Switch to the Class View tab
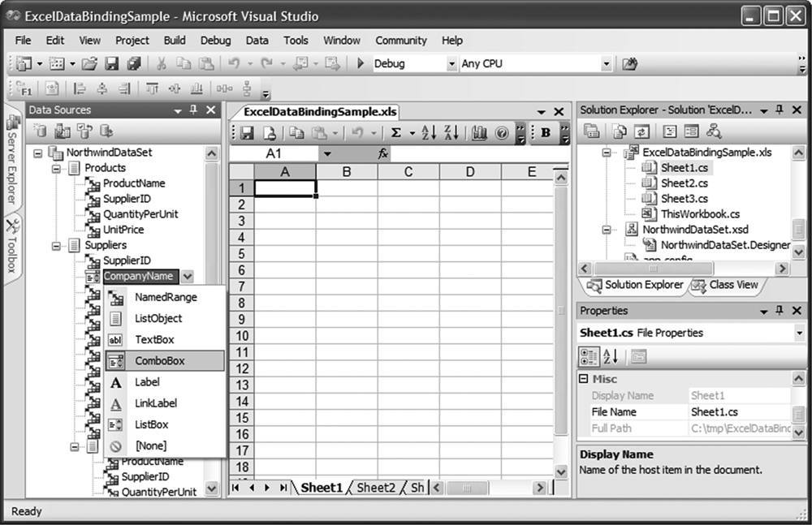Image resolution: width=812 pixels, height=525 pixels. pyautogui.click(x=726, y=286)
